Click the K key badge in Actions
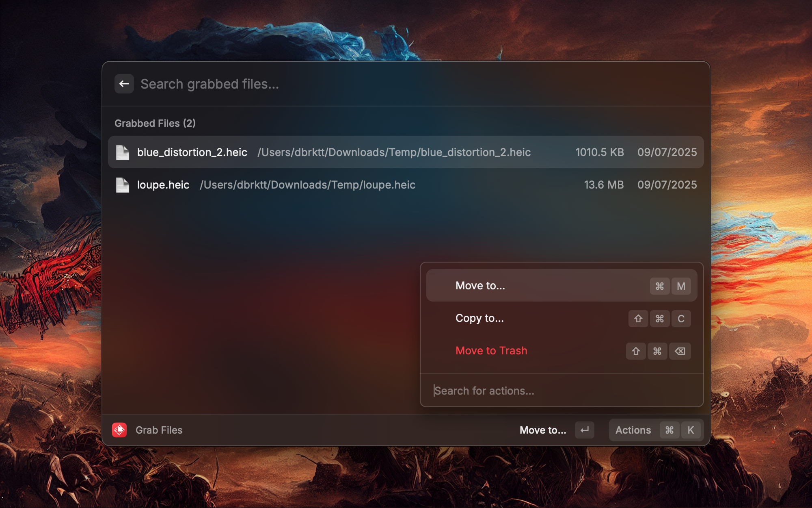 pos(691,430)
